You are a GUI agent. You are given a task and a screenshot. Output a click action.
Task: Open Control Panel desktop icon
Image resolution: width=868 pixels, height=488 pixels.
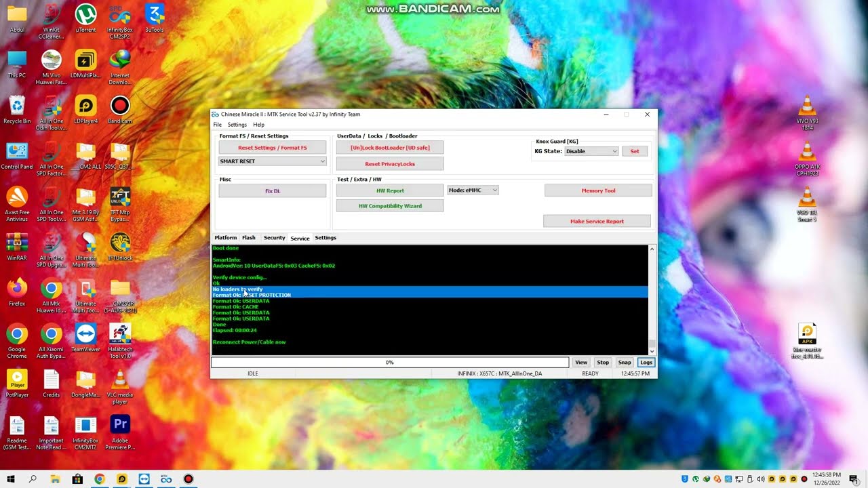(x=17, y=156)
